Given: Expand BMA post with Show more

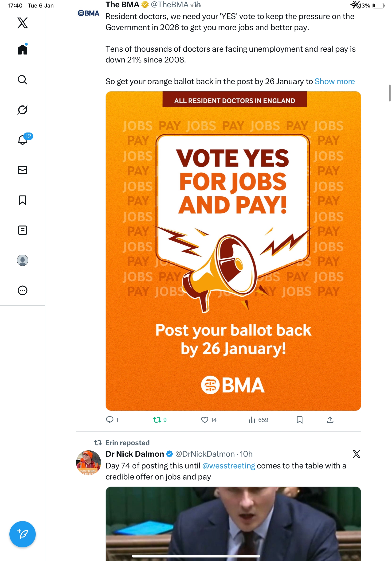Looking at the screenshot, I should pyautogui.click(x=334, y=81).
